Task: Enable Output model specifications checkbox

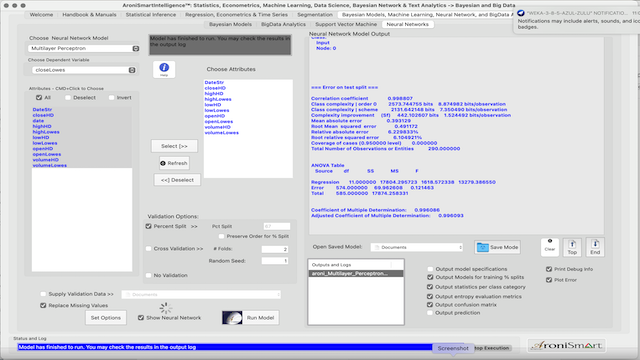Action: 430,269
